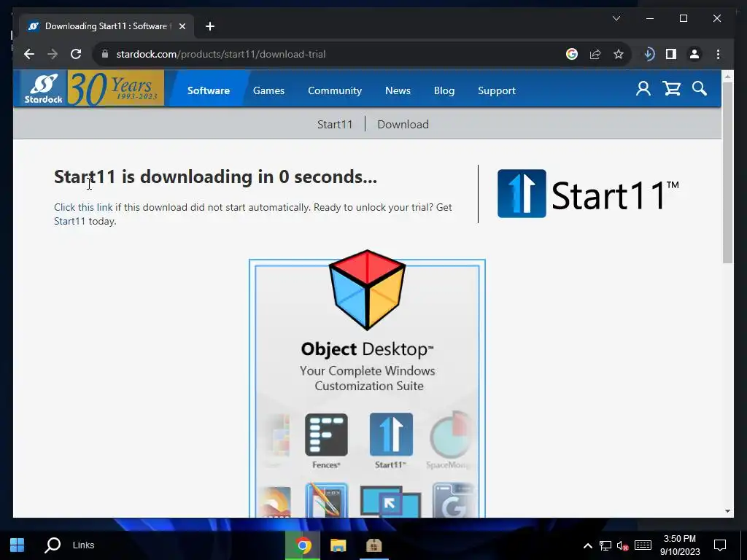Image resolution: width=747 pixels, height=560 pixels.
Task: Select the Start11 sub-navigation tab
Action: pyautogui.click(x=335, y=124)
